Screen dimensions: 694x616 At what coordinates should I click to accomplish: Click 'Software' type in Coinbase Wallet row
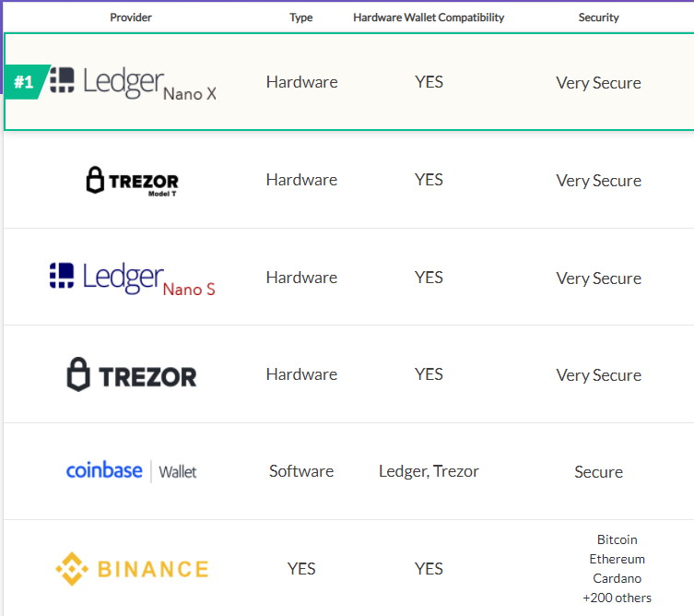301,471
